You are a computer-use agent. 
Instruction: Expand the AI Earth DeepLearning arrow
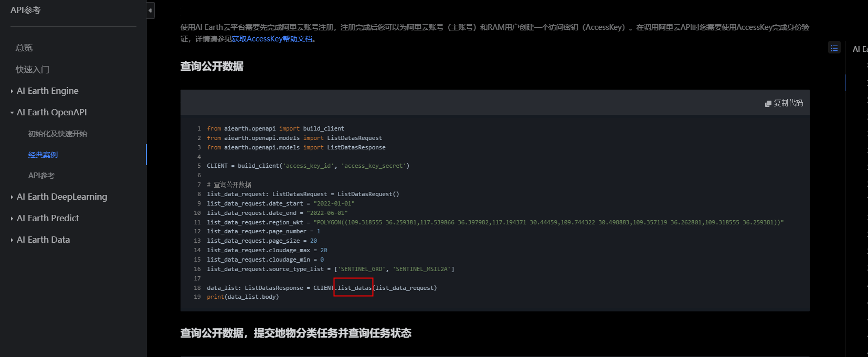(12, 197)
